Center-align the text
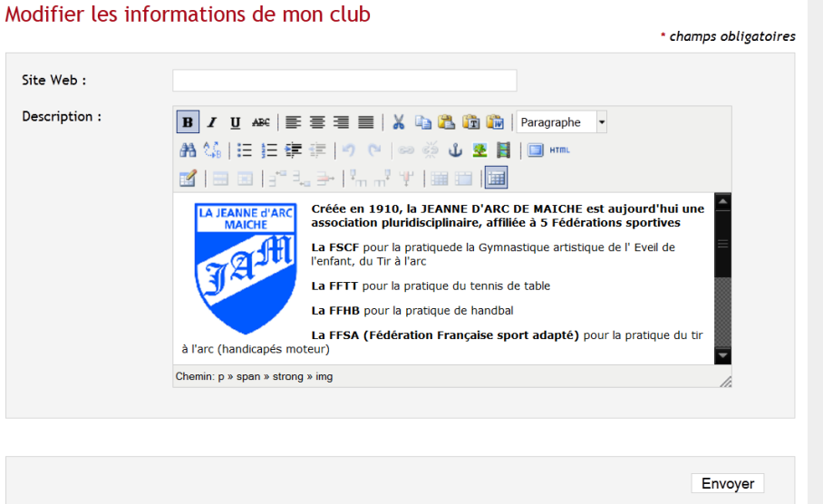The width and height of the screenshot is (823, 504). coord(317,122)
